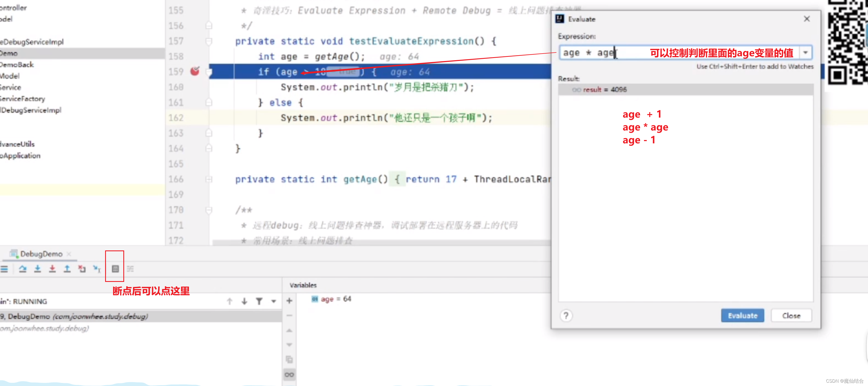Move watch up in Variables panel
This screenshot has height=386, width=868.
[289, 331]
